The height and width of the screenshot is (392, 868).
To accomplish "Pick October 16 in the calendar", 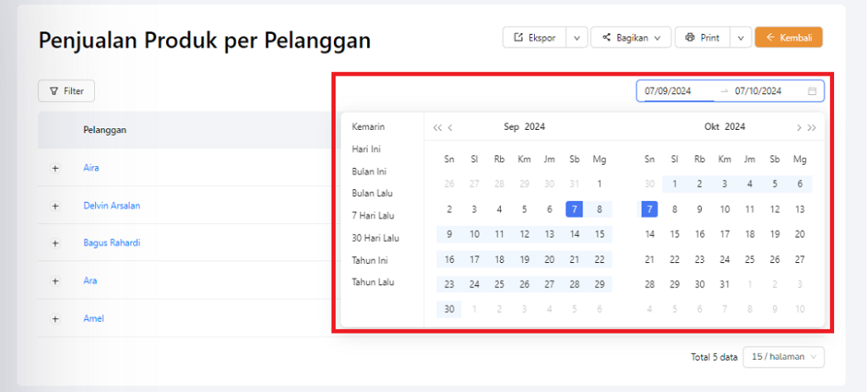I will click(699, 234).
